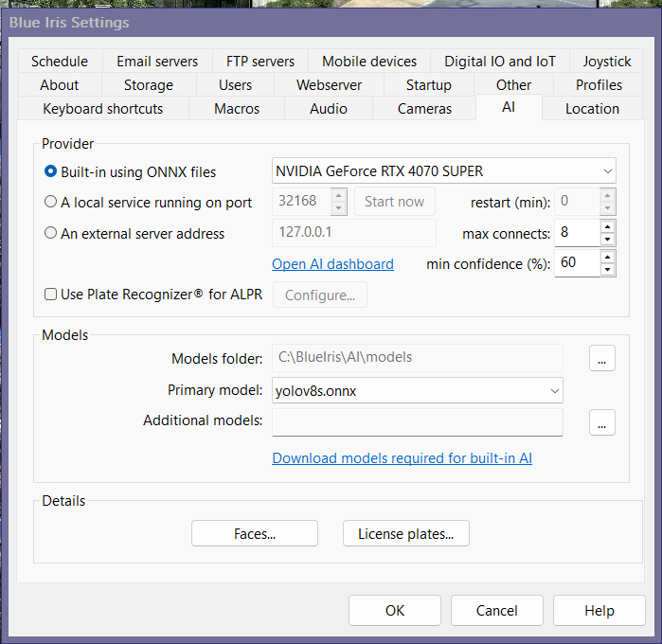Increase min confidence percentage up arrow

(607, 257)
